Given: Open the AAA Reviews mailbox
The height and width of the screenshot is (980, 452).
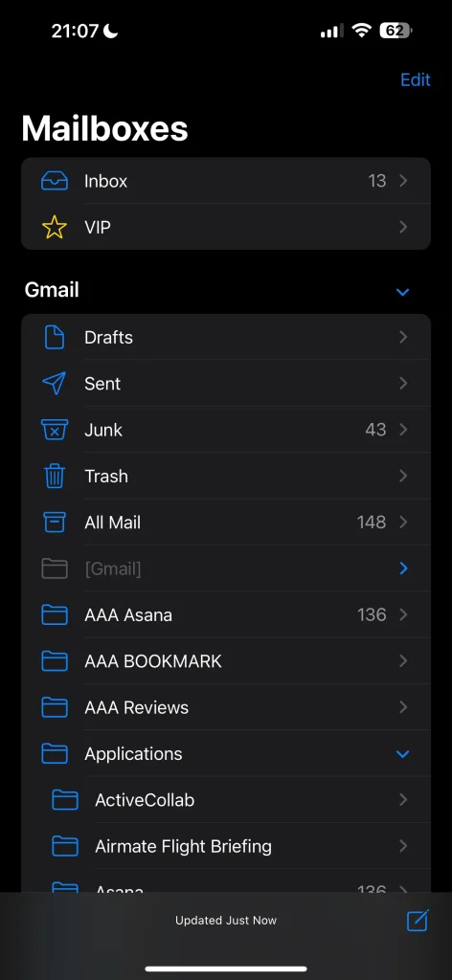Looking at the screenshot, I should (226, 707).
